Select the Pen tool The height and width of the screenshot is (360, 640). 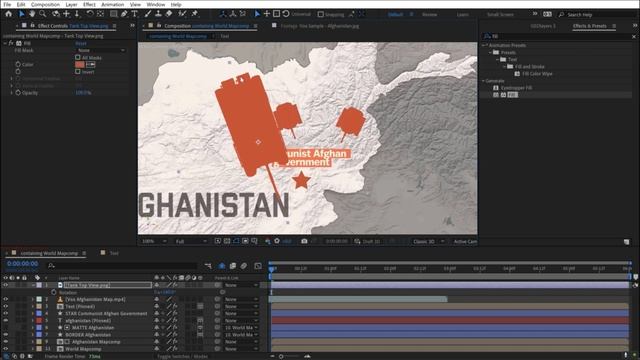coord(124,14)
